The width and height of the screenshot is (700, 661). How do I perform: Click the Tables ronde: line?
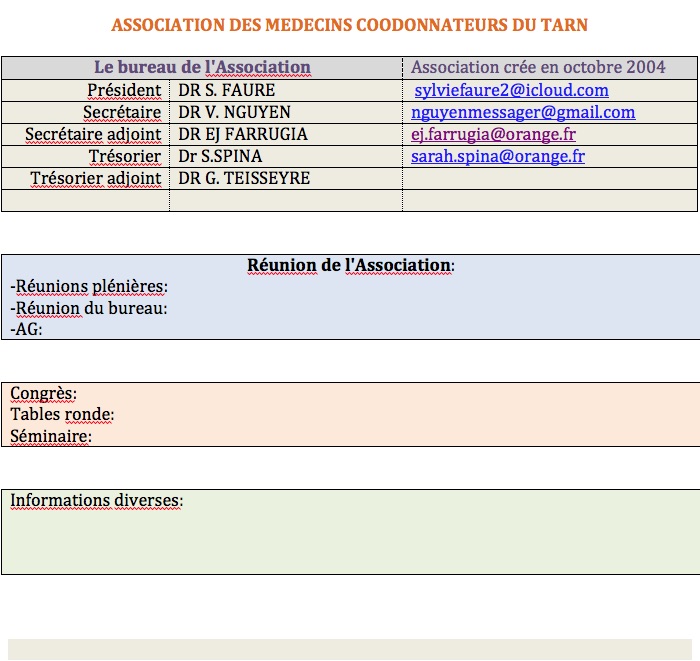coord(62,415)
